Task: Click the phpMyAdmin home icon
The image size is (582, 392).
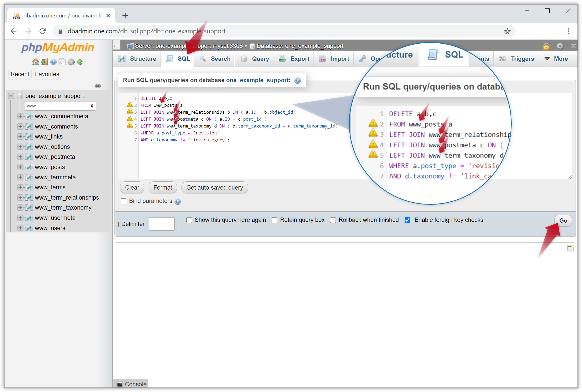Action: (x=35, y=62)
